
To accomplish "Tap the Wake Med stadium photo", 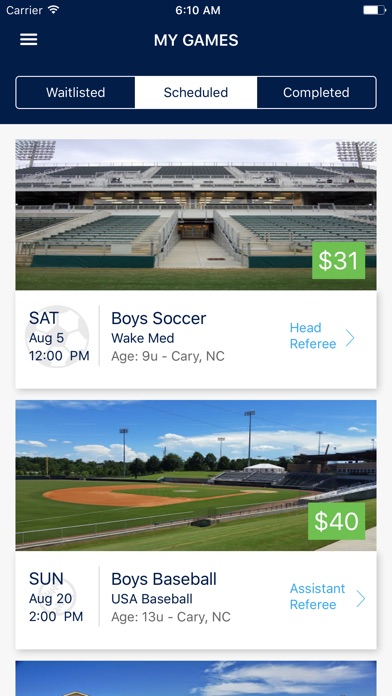I will tap(196, 215).
